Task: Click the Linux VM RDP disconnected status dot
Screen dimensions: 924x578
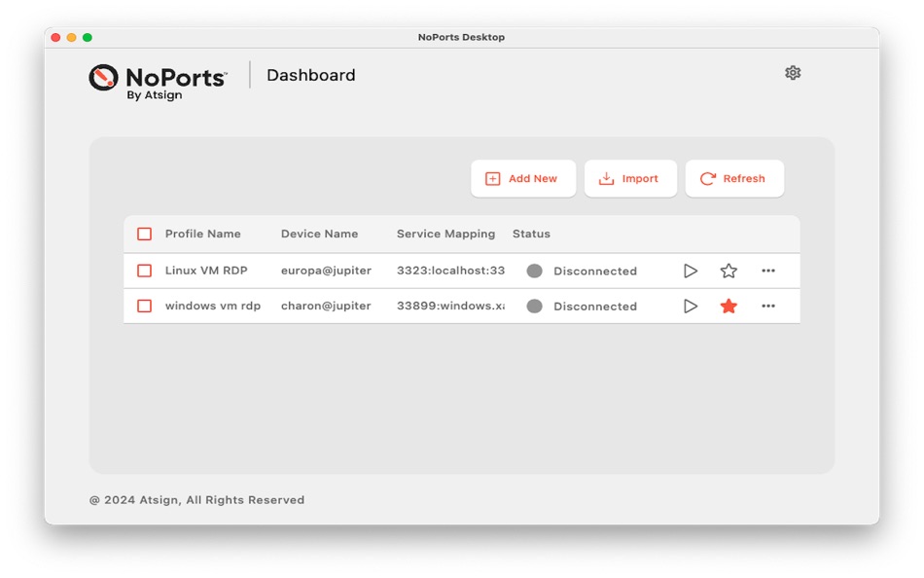Action: click(x=535, y=271)
